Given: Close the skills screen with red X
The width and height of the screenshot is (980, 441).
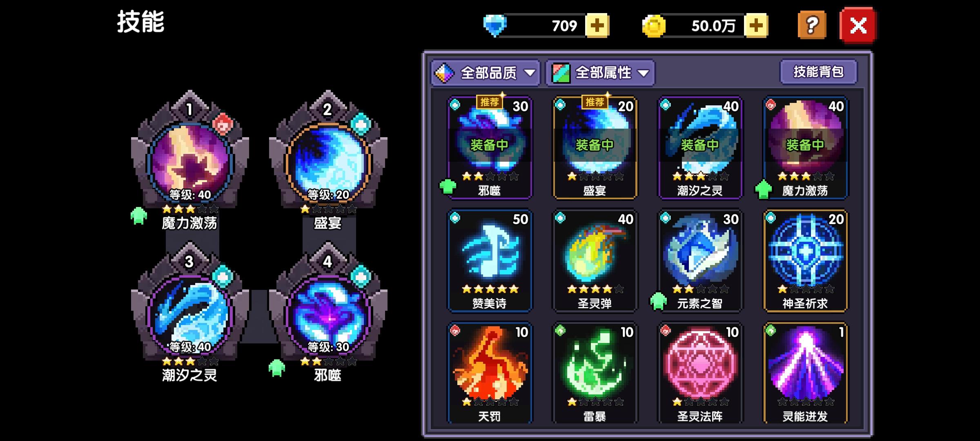Looking at the screenshot, I should coord(858,26).
